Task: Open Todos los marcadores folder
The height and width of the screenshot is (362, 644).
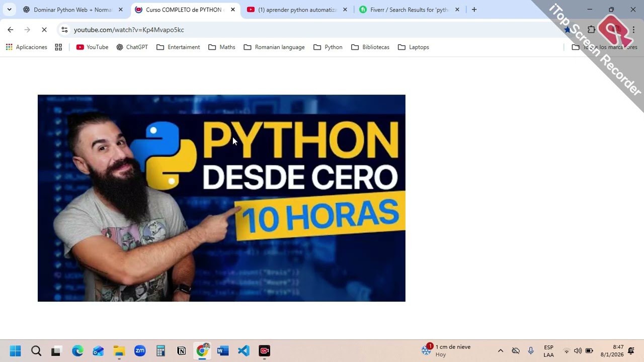Action: 604,47
